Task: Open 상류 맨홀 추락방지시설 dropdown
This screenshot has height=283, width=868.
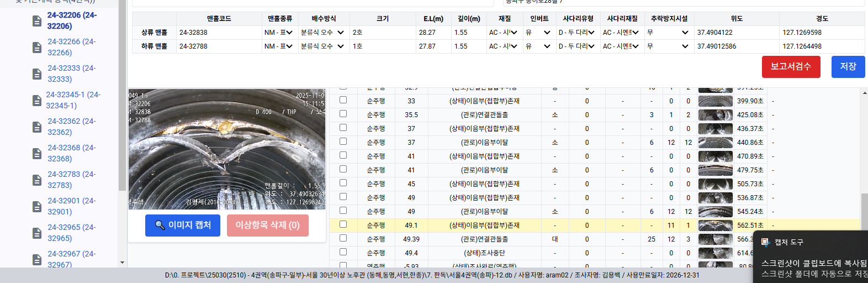Action: [668, 33]
